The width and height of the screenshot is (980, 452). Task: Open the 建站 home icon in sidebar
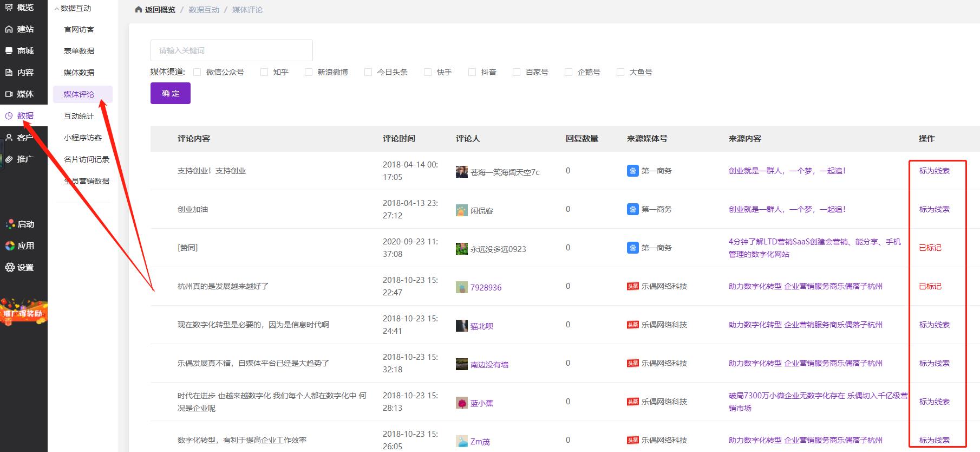pos(9,29)
